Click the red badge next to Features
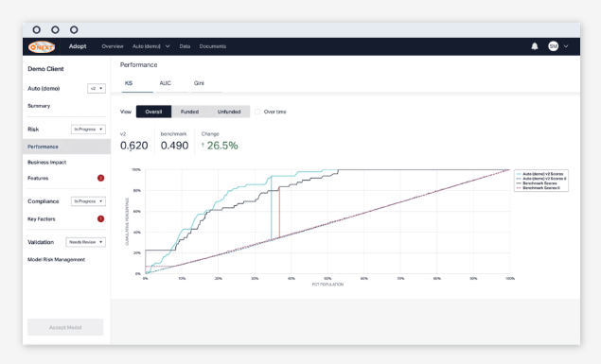The image size is (601, 364). (101, 178)
